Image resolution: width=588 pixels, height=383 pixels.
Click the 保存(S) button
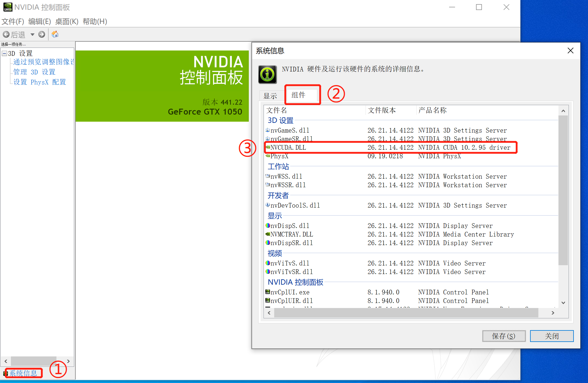(x=504, y=336)
